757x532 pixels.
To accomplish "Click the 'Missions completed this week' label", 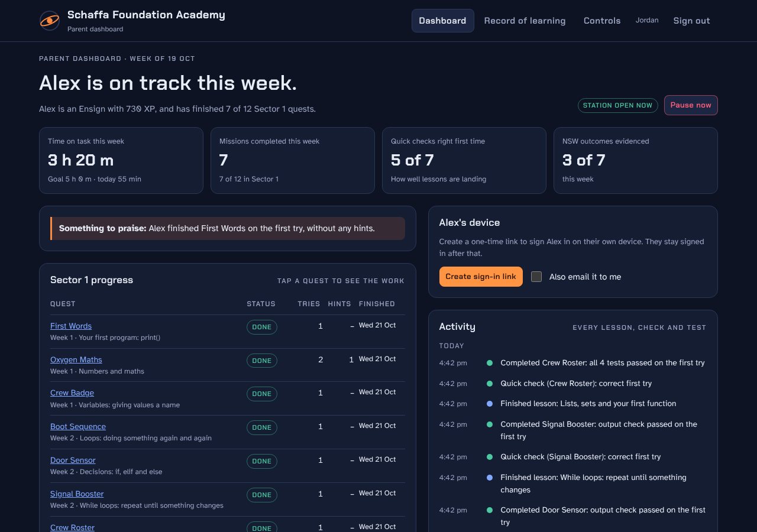I will 269,141.
